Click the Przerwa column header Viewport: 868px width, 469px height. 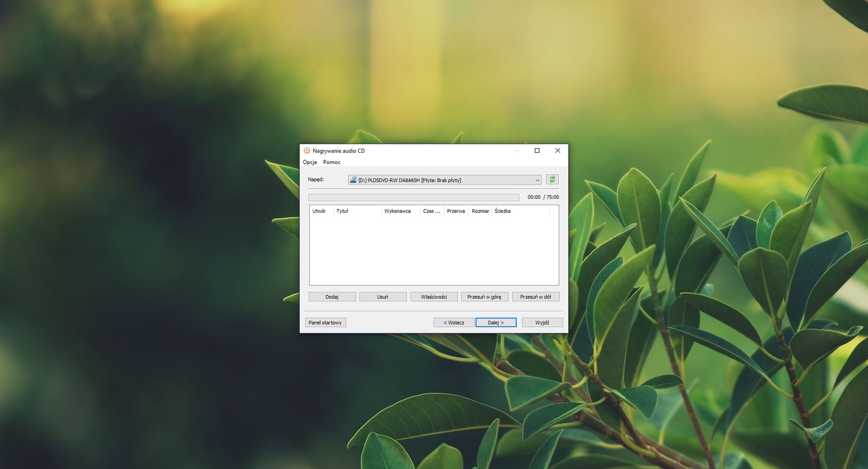click(x=456, y=211)
